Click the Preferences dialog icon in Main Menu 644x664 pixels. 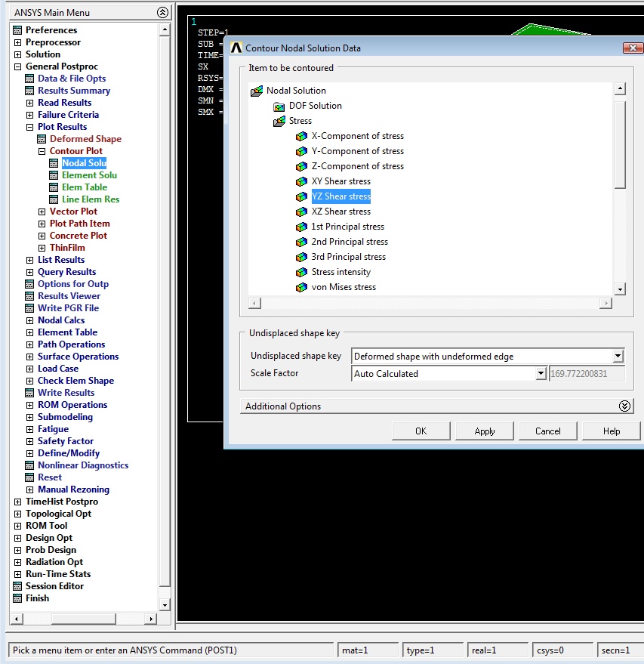tap(17, 30)
